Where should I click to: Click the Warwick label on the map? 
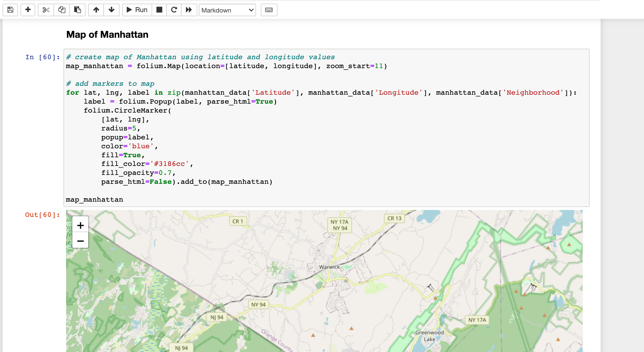coord(329,267)
